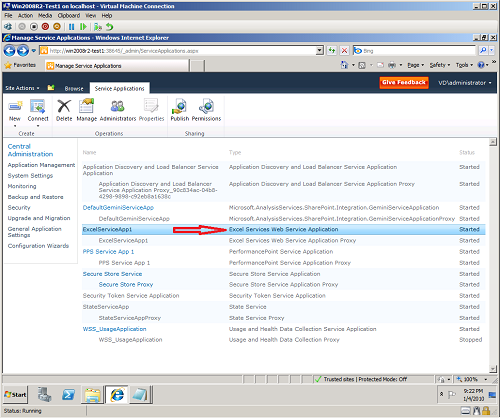
Task: Open Server Manager from taskbar
Action: 44,395
